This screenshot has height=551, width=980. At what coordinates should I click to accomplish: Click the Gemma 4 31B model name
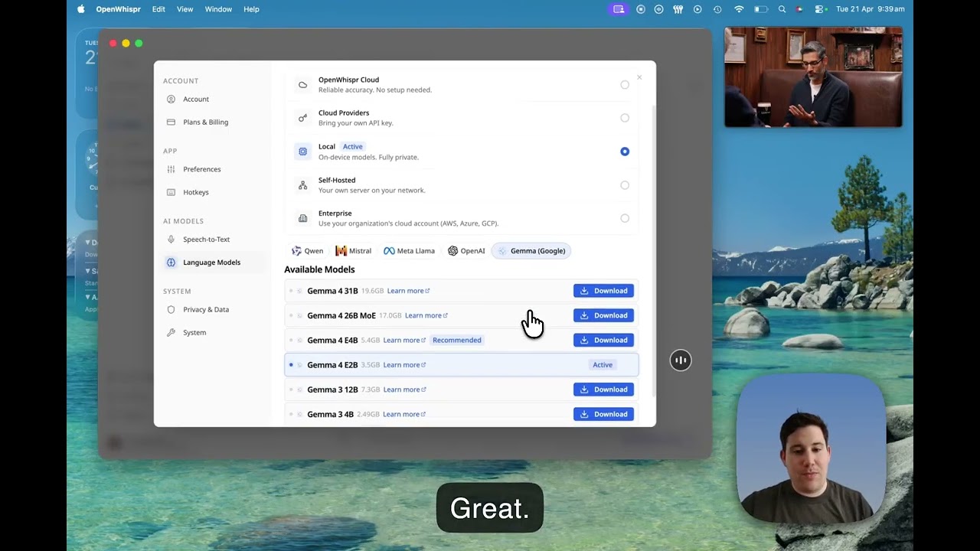click(332, 291)
